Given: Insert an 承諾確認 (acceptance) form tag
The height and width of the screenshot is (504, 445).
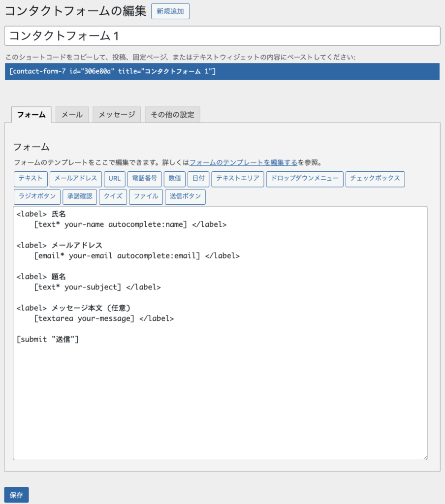Looking at the screenshot, I should coord(79,197).
